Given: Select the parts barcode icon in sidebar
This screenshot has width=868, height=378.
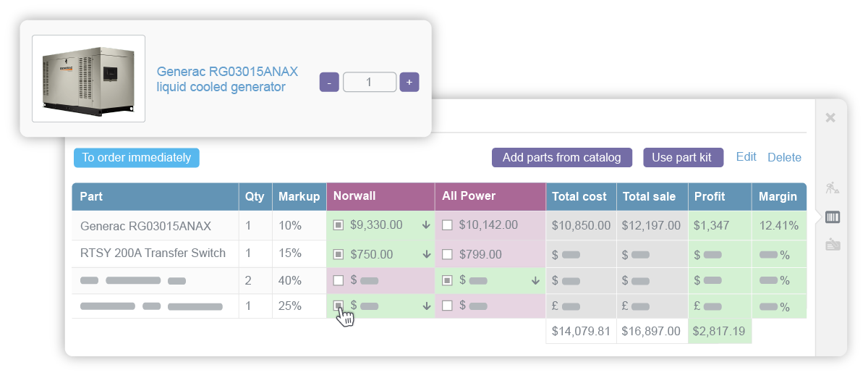Looking at the screenshot, I should pos(832,217).
